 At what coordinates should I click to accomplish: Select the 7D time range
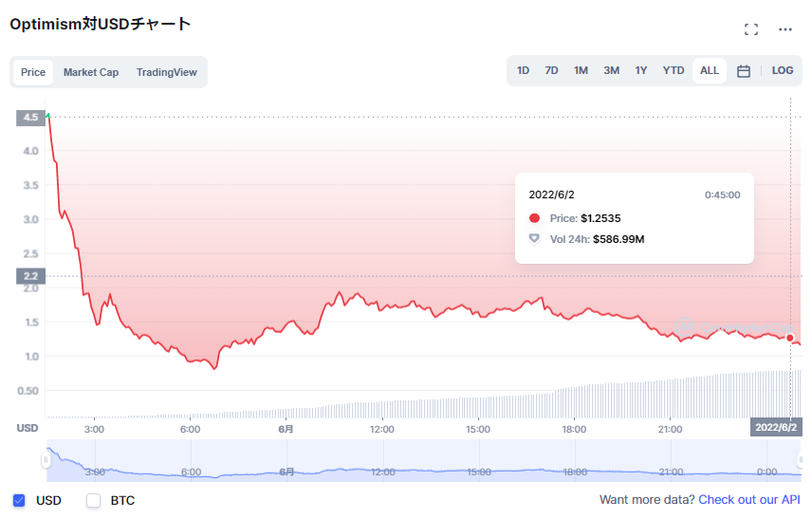point(551,70)
